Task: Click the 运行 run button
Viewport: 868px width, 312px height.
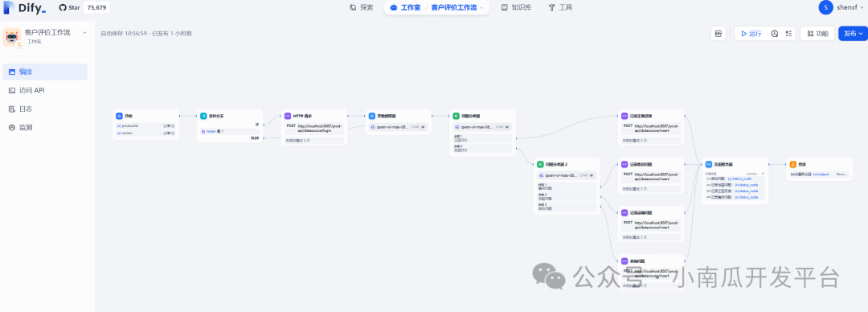Action: pos(751,34)
